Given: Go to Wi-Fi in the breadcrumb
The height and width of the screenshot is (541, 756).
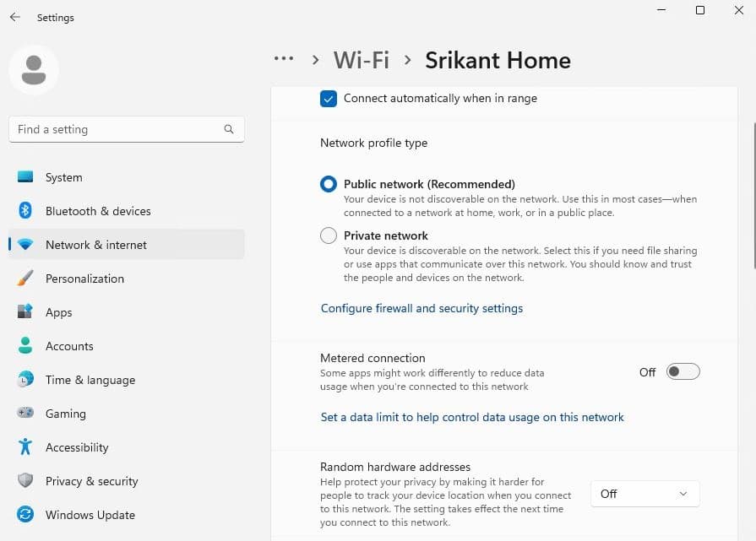Looking at the screenshot, I should [x=362, y=61].
